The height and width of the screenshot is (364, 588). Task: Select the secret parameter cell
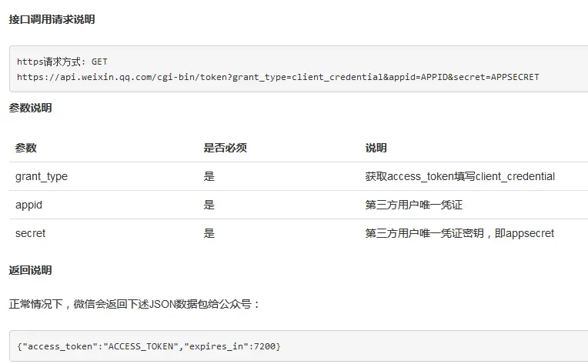click(x=30, y=233)
